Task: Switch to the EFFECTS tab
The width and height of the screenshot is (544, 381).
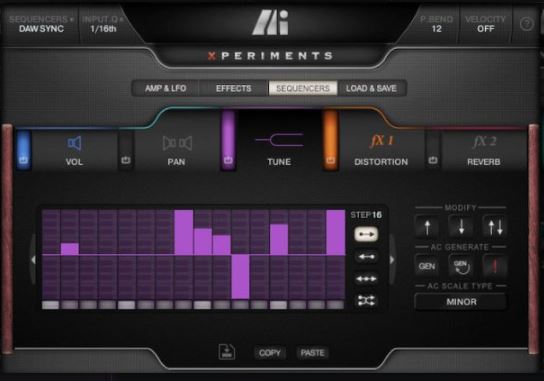Action: (233, 88)
